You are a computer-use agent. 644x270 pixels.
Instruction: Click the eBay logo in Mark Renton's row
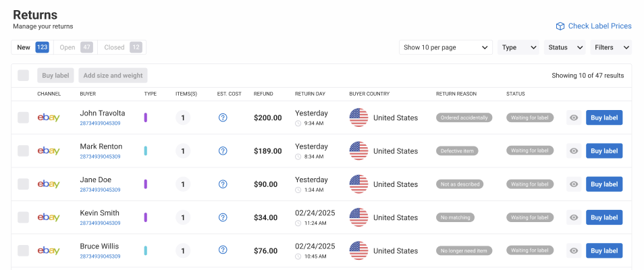click(x=49, y=151)
